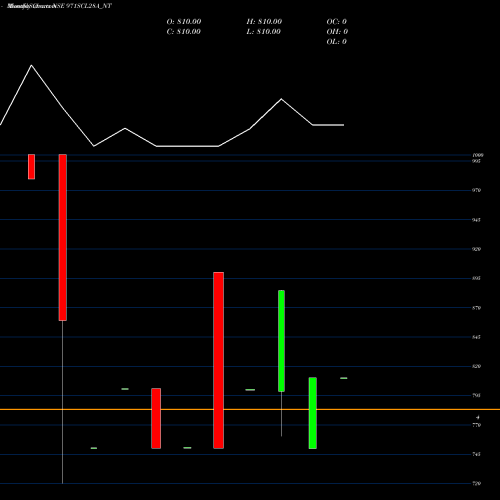Click the 945 price axis label
This screenshot has width=500, height=500.
(x=476, y=220)
